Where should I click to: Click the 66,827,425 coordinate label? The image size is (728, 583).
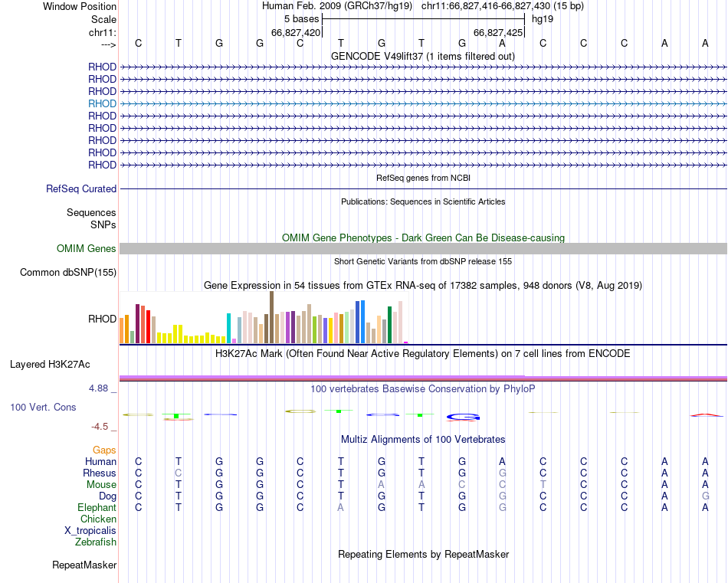tap(498, 32)
